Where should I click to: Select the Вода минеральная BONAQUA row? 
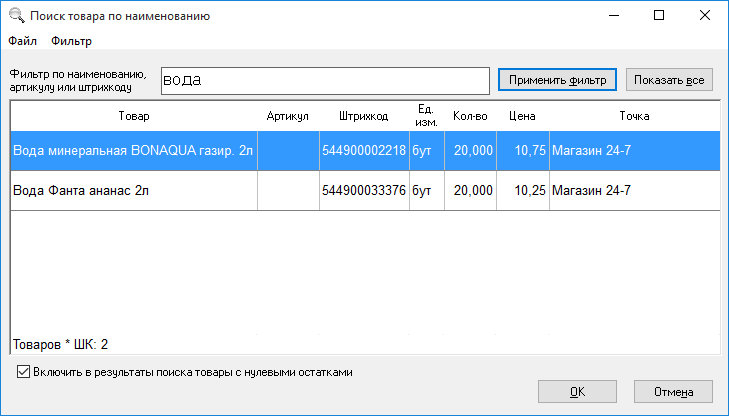click(x=132, y=150)
